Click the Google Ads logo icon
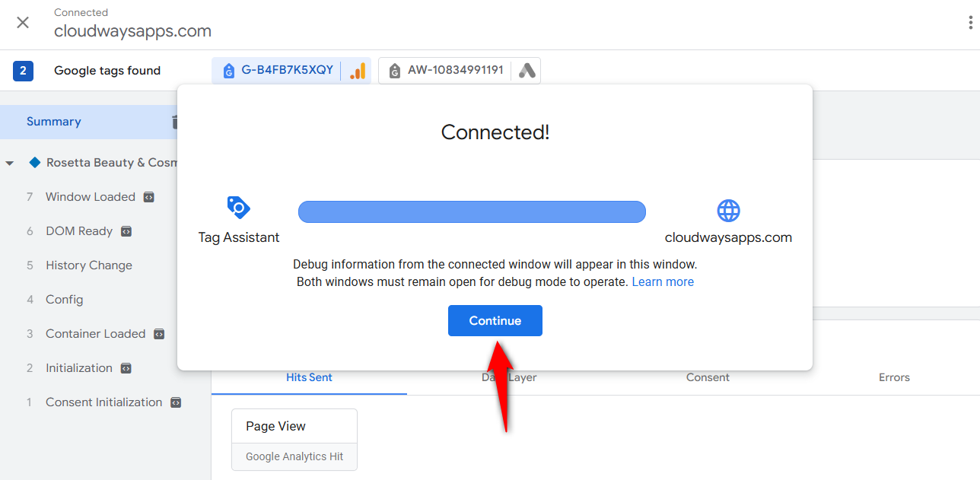The image size is (980, 480). pos(527,71)
